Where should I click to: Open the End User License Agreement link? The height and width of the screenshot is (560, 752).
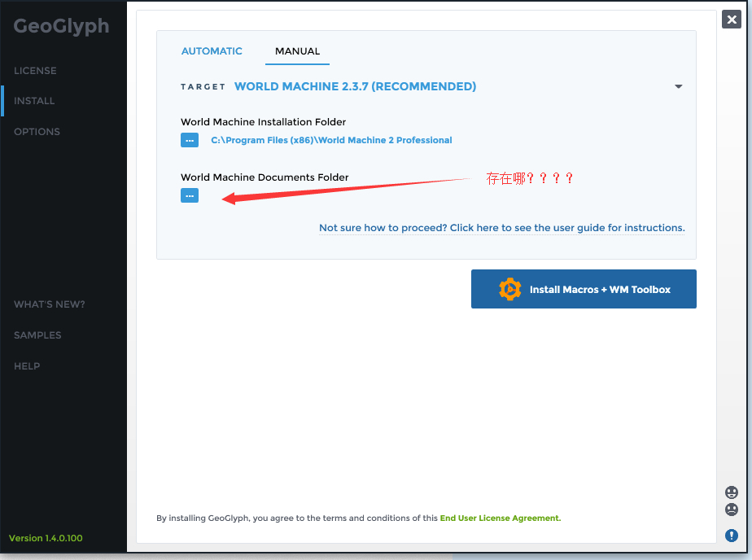501,518
